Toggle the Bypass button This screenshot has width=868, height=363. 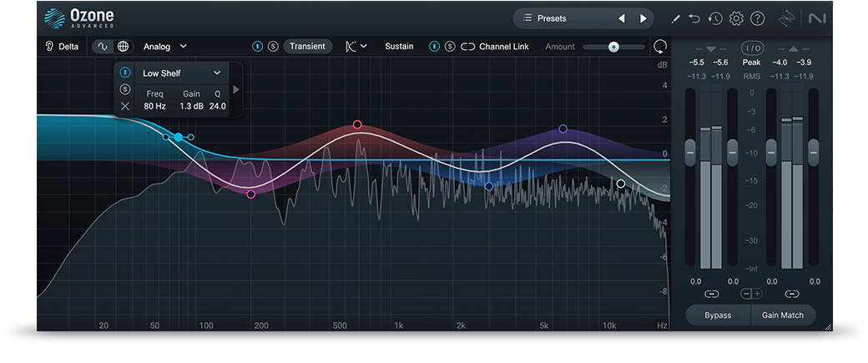pos(718,315)
